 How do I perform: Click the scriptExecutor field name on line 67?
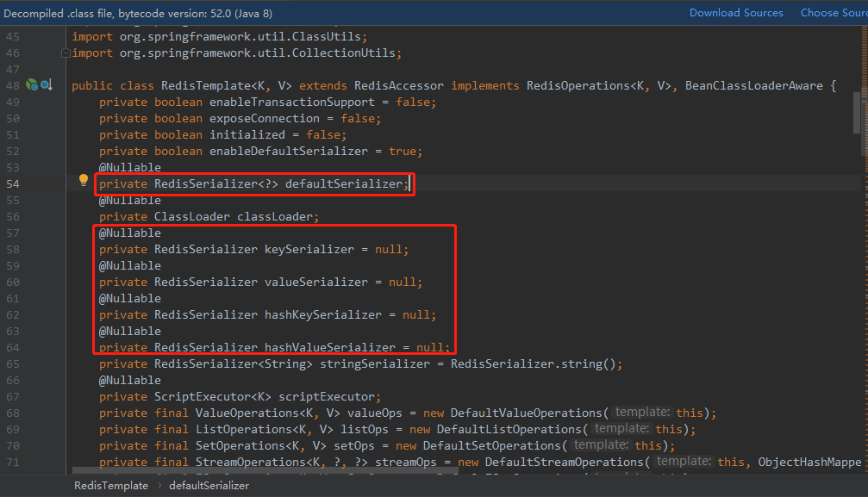pos(326,396)
